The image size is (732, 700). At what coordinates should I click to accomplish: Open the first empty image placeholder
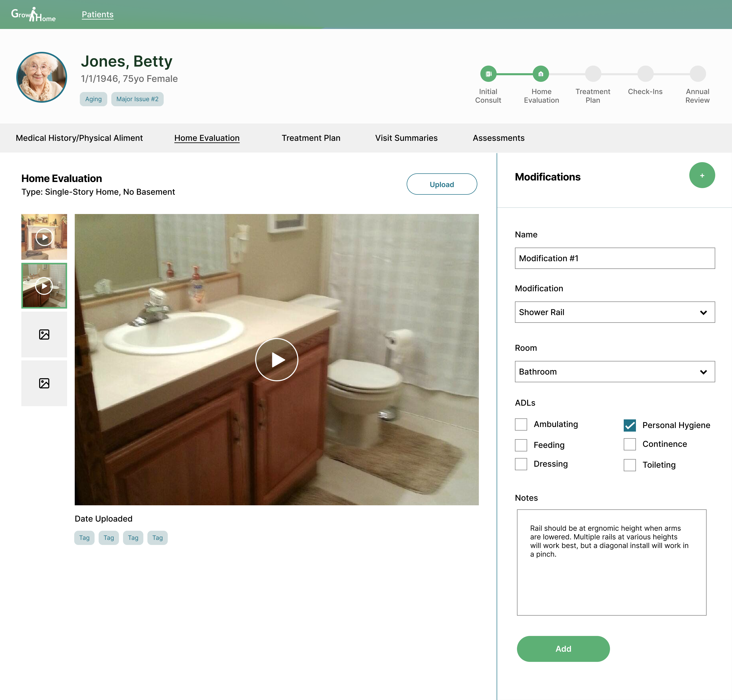click(x=44, y=335)
